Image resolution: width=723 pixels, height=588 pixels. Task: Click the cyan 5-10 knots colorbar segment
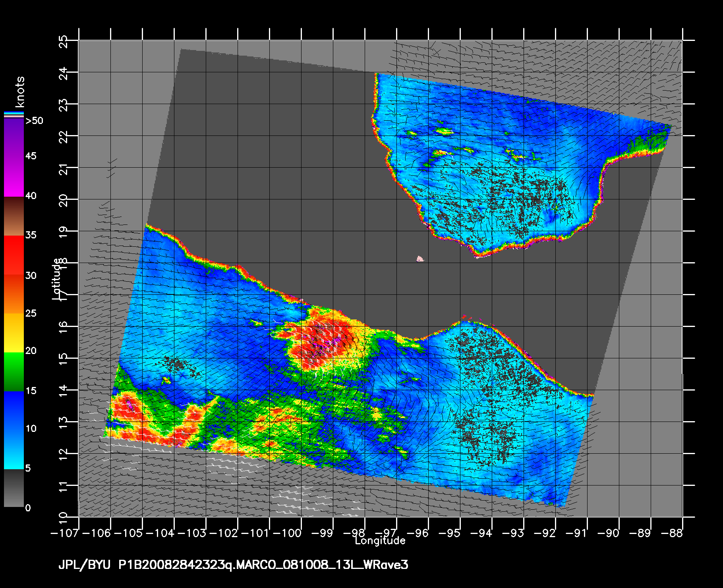click(x=14, y=449)
